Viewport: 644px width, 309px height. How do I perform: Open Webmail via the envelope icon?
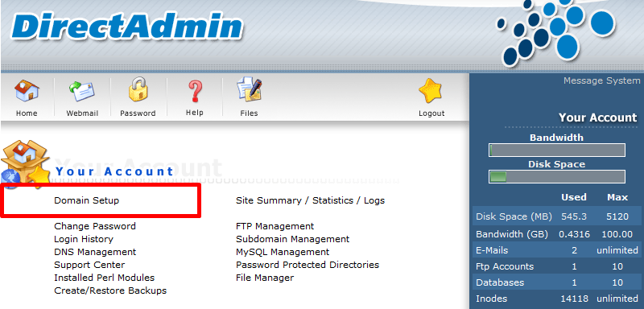pyautogui.click(x=82, y=91)
